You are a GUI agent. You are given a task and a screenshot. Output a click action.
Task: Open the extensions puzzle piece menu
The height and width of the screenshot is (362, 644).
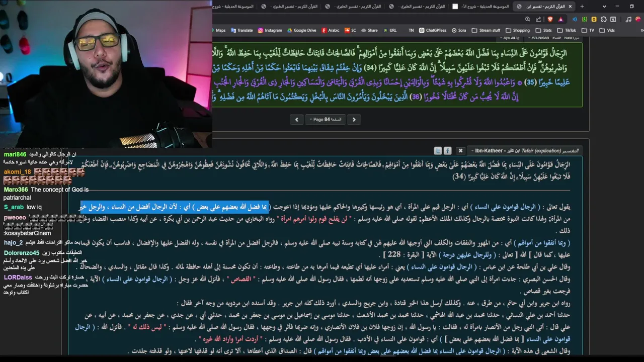pyautogui.click(x=604, y=19)
